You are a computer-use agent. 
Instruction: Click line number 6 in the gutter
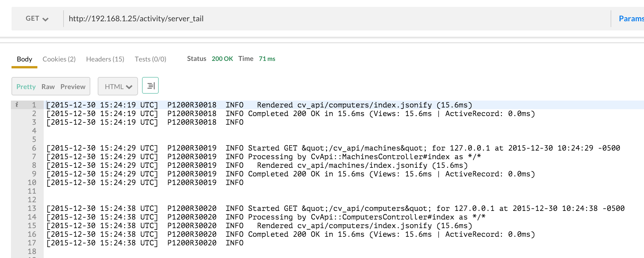(34, 148)
